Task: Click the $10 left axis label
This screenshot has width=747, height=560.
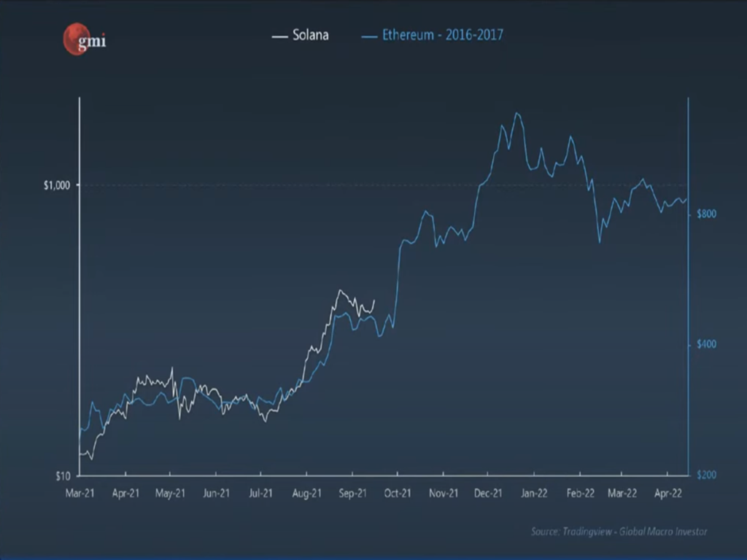Action: point(63,475)
